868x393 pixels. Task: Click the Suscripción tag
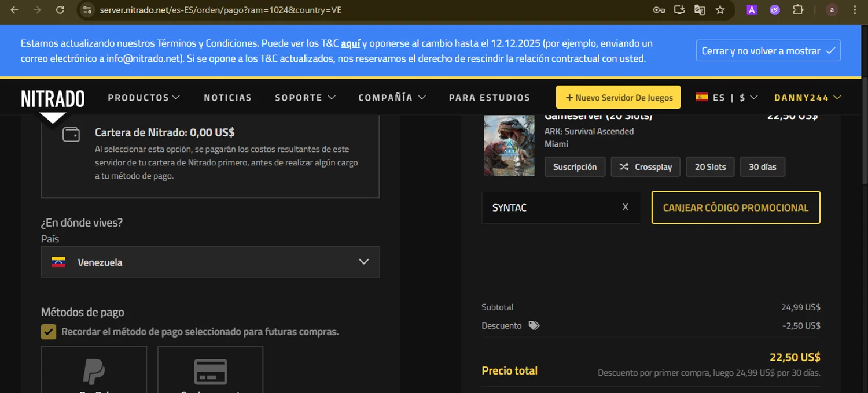tap(575, 167)
